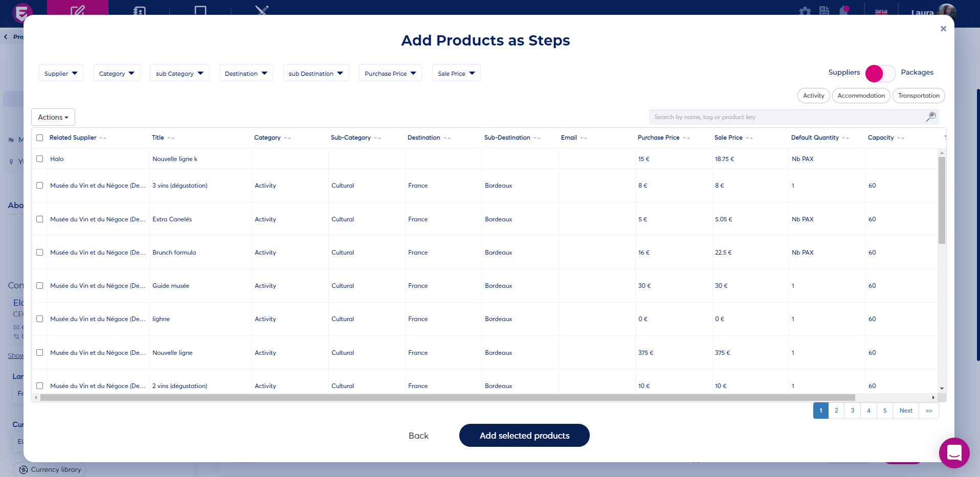Sort by Destination column arrows

click(447, 138)
